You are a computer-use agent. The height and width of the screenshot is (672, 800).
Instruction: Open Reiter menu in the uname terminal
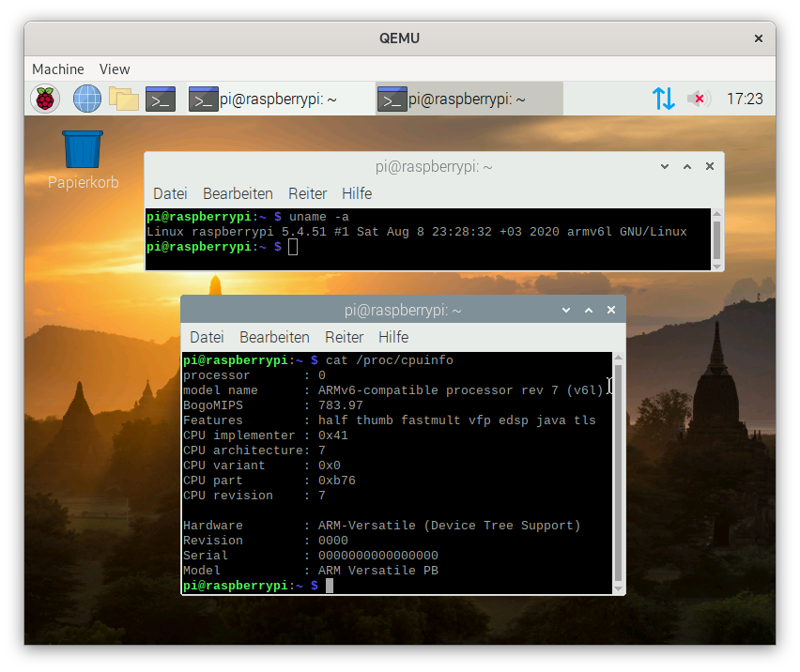[308, 193]
